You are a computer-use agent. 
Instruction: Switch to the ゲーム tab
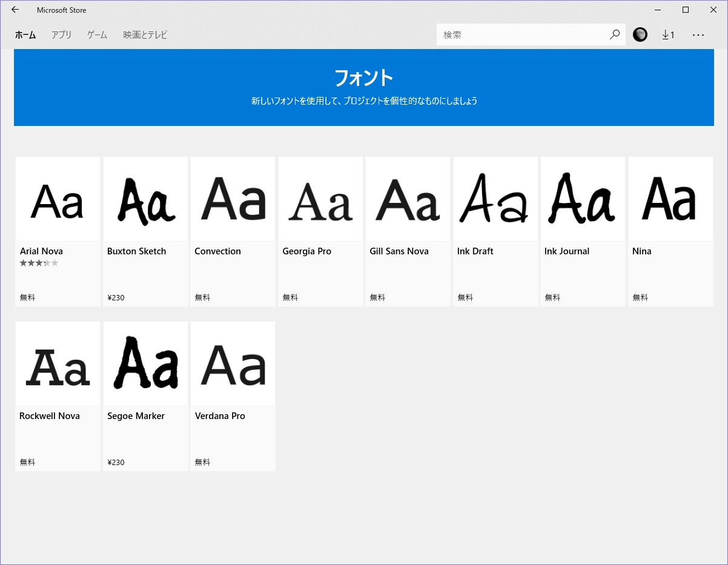pos(97,35)
